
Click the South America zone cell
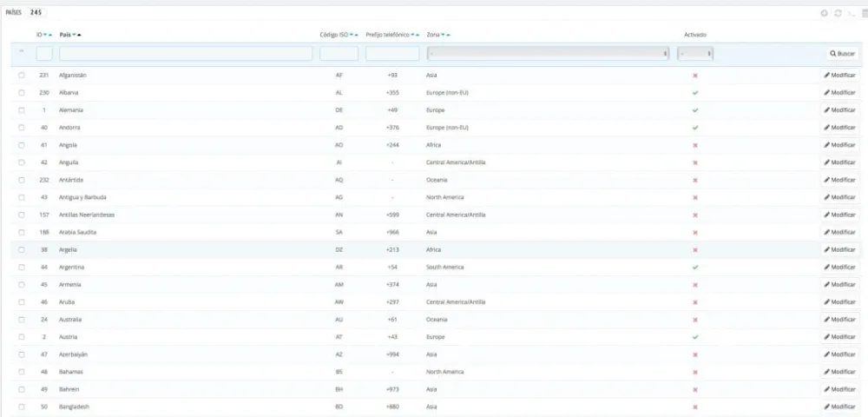point(445,267)
